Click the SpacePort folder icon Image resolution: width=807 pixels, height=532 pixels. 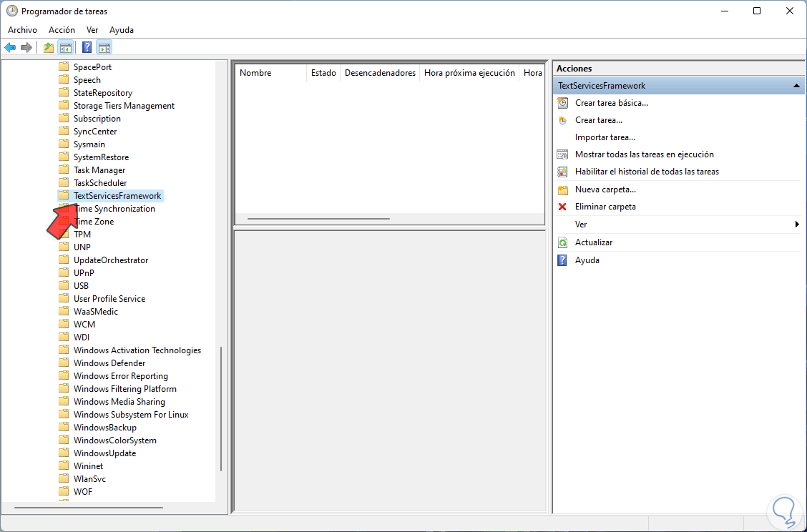[x=64, y=66]
